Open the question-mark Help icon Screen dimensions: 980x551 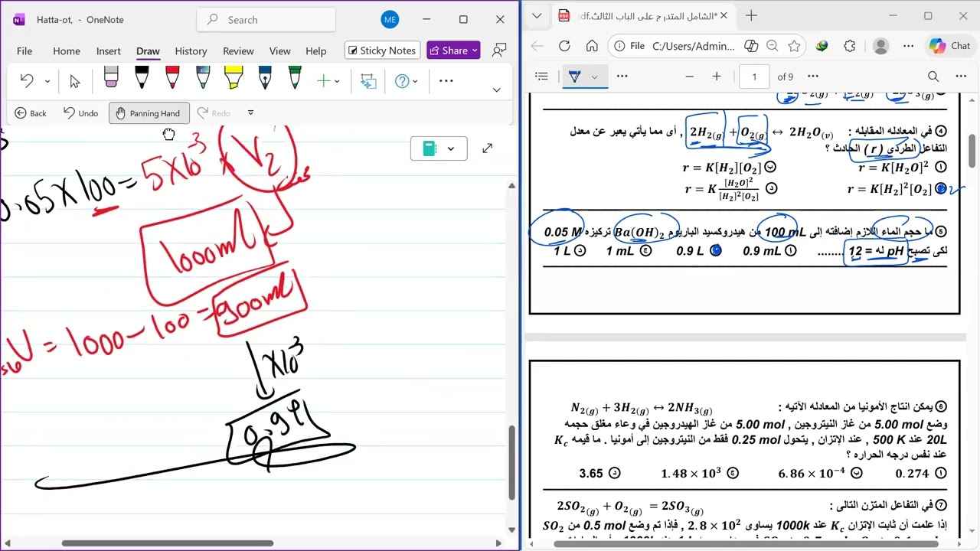pyautogui.click(x=402, y=80)
